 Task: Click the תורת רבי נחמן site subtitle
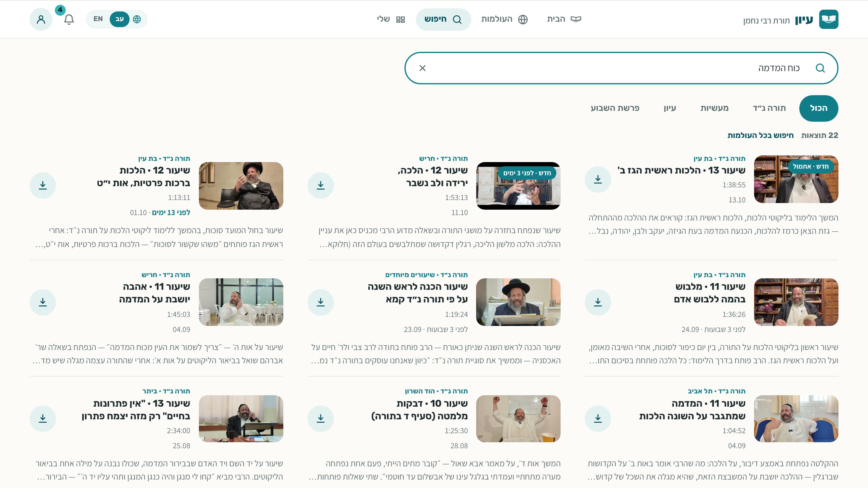[766, 21]
